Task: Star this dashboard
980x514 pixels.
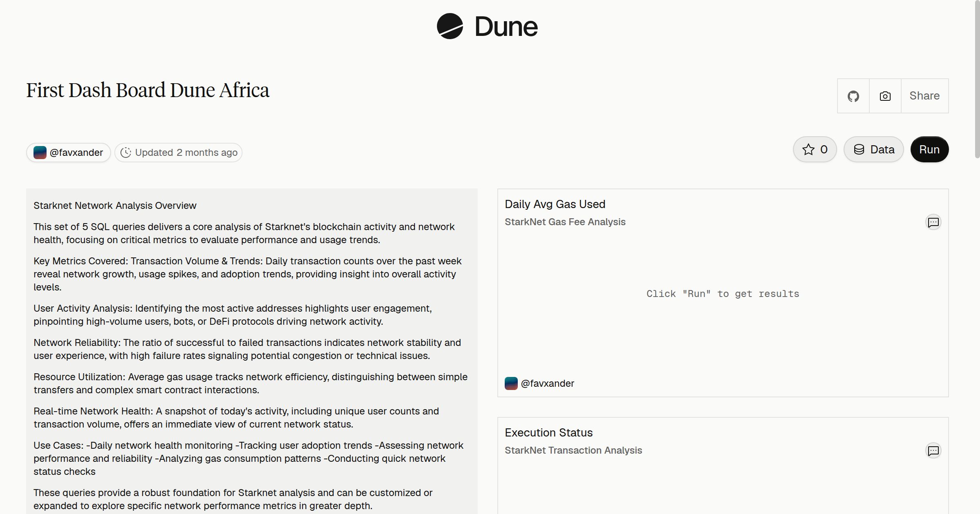Action: point(815,149)
